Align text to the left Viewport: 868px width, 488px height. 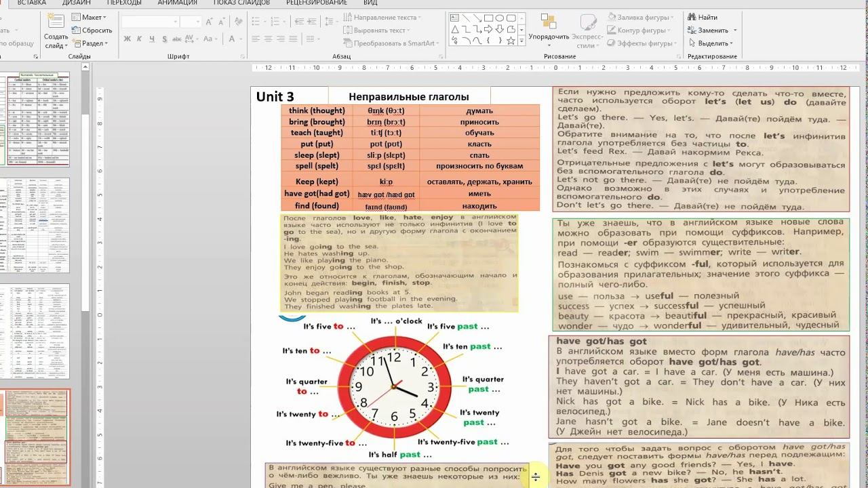pyautogui.click(x=256, y=39)
